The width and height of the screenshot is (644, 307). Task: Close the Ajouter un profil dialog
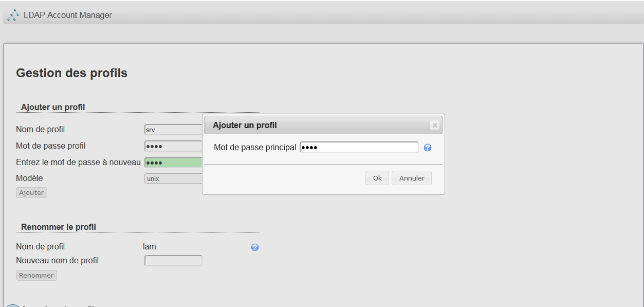point(434,125)
